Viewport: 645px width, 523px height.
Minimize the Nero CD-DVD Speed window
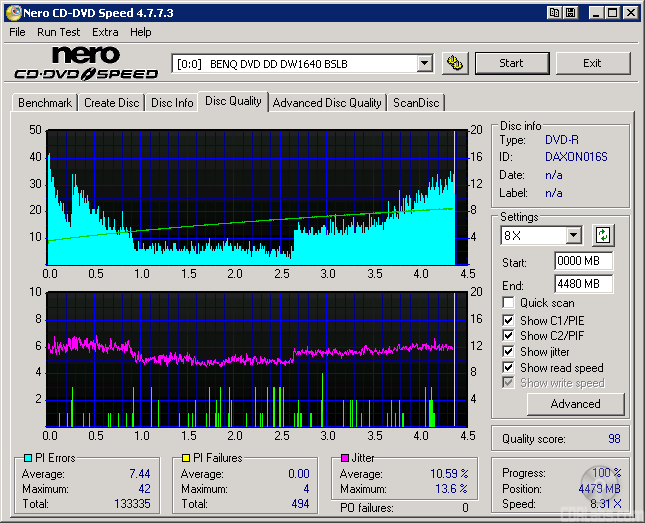(x=596, y=13)
